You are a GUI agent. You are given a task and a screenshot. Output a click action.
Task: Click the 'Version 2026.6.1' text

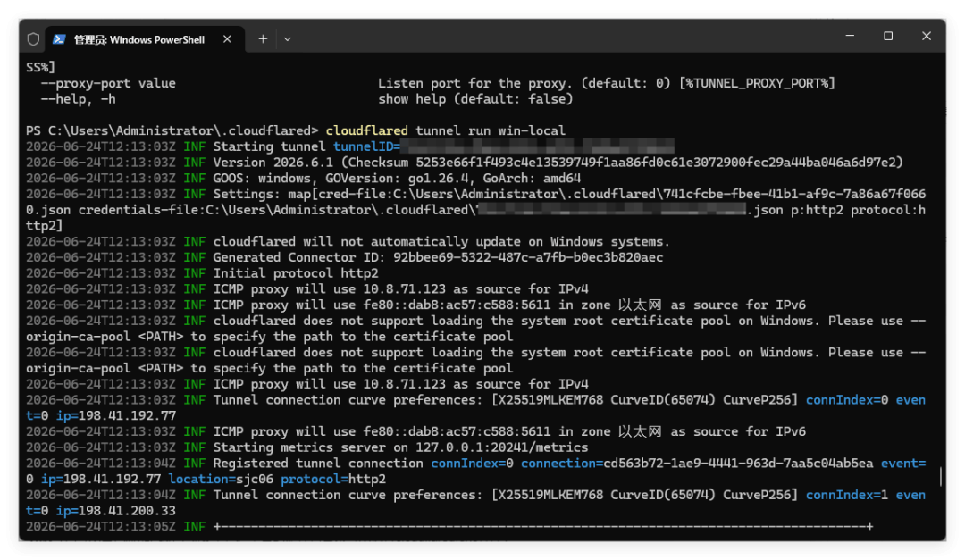pyautogui.click(x=273, y=163)
